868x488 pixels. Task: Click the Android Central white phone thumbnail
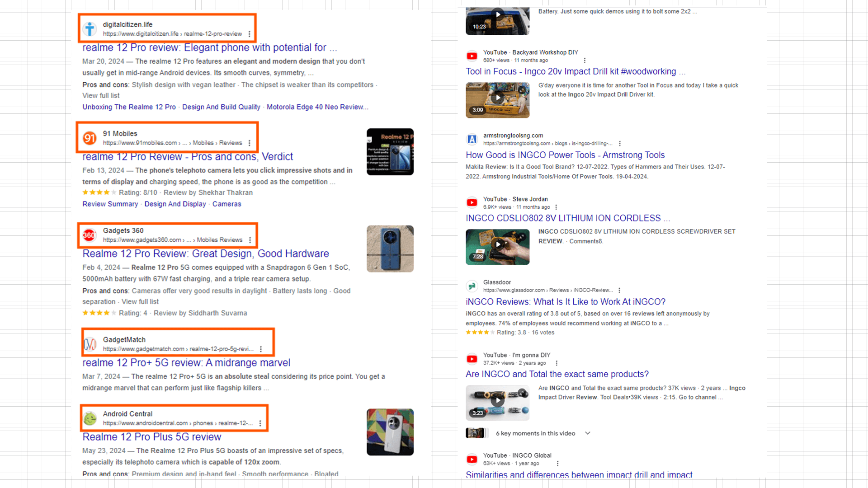(x=390, y=432)
